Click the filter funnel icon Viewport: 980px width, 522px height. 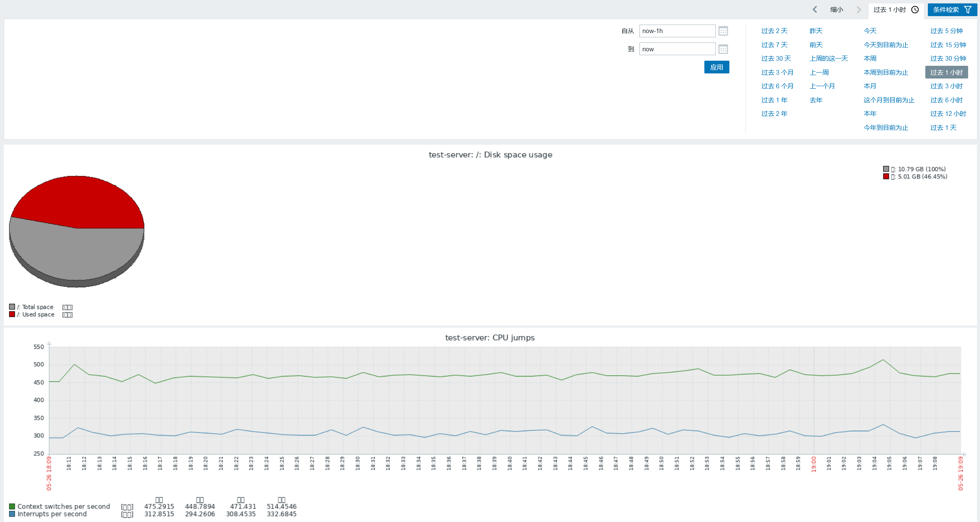tap(968, 9)
